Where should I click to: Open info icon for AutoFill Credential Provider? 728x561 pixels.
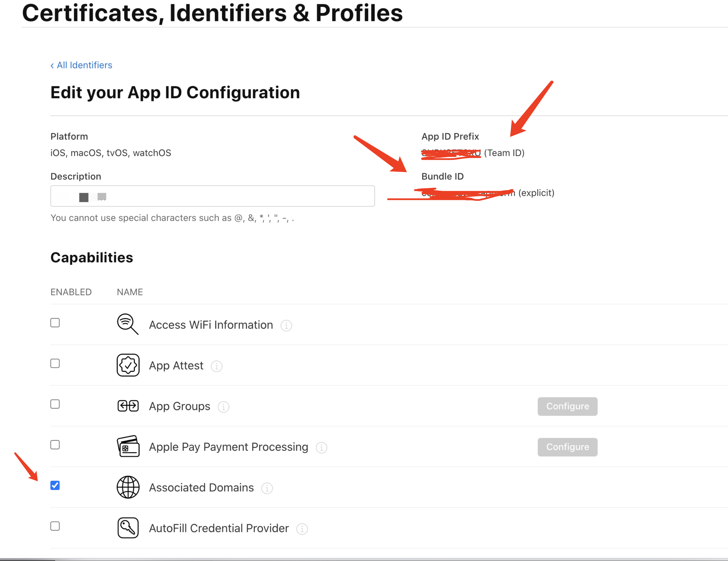click(x=302, y=529)
